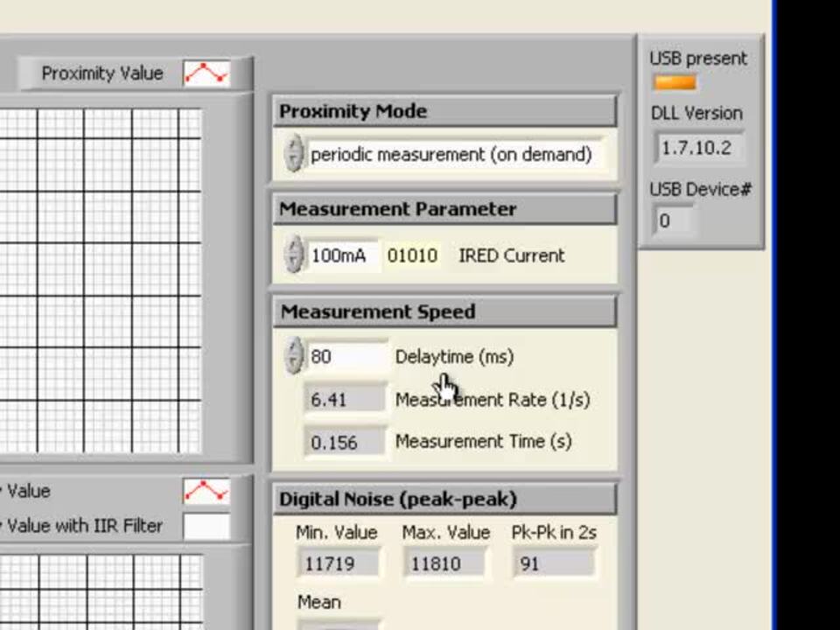This screenshot has width=840, height=630.
Task: Click the Measurement Rate field showing 6.41
Action: (344, 399)
